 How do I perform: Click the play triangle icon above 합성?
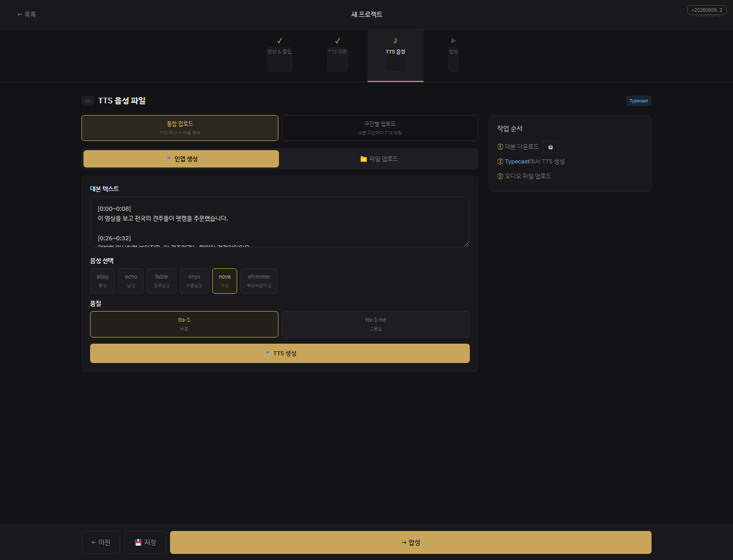[x=454, y=41]
